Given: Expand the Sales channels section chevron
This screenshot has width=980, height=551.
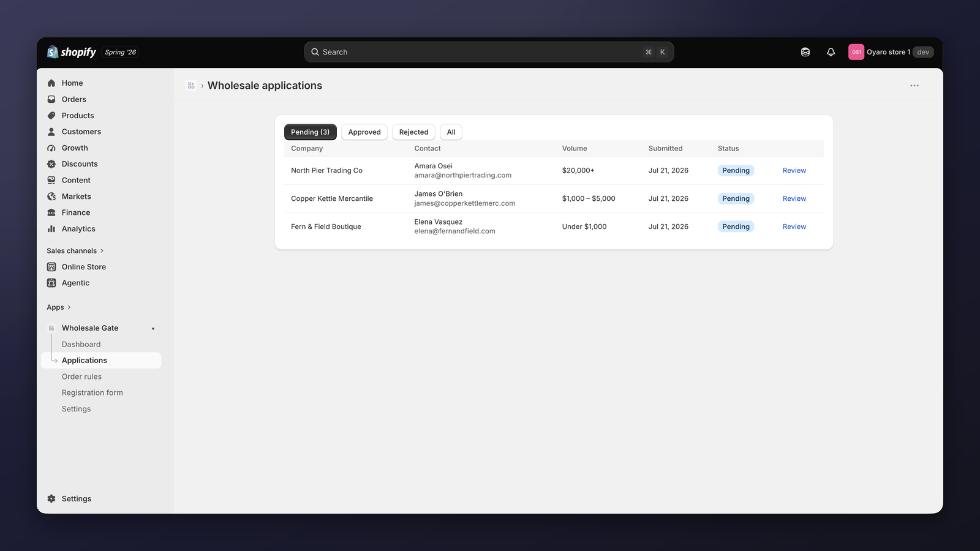Looking at the screenshot, I should tap(102, 251).
